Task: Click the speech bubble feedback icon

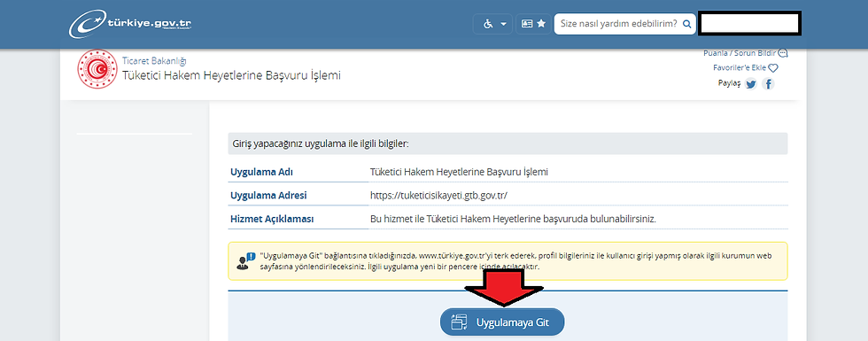Action: click(x=783, y=53)
